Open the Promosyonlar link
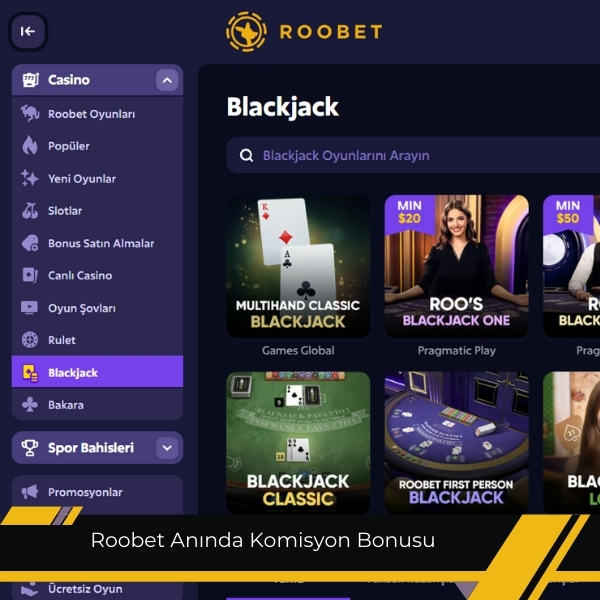 [x=97, y=492]
